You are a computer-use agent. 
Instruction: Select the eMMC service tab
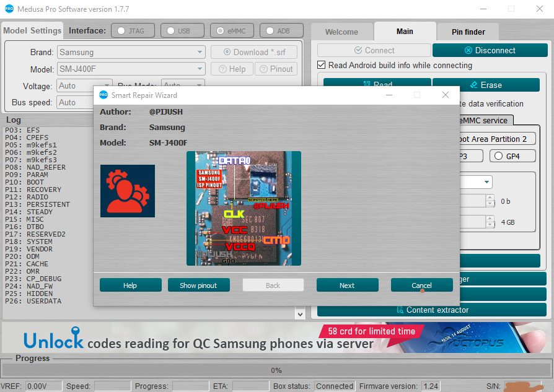(486, 120)
